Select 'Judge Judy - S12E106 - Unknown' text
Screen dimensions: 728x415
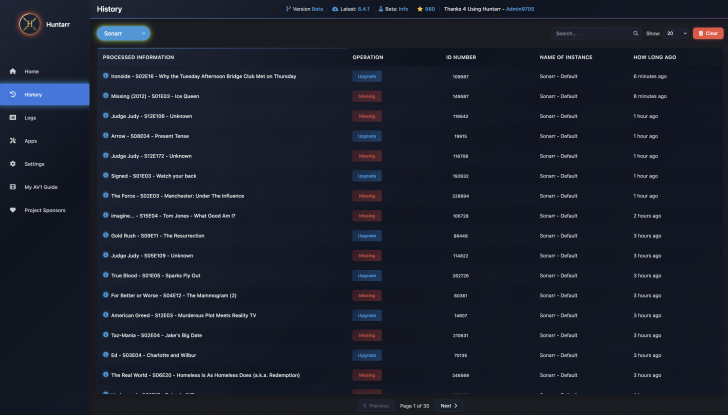point(151,116)
